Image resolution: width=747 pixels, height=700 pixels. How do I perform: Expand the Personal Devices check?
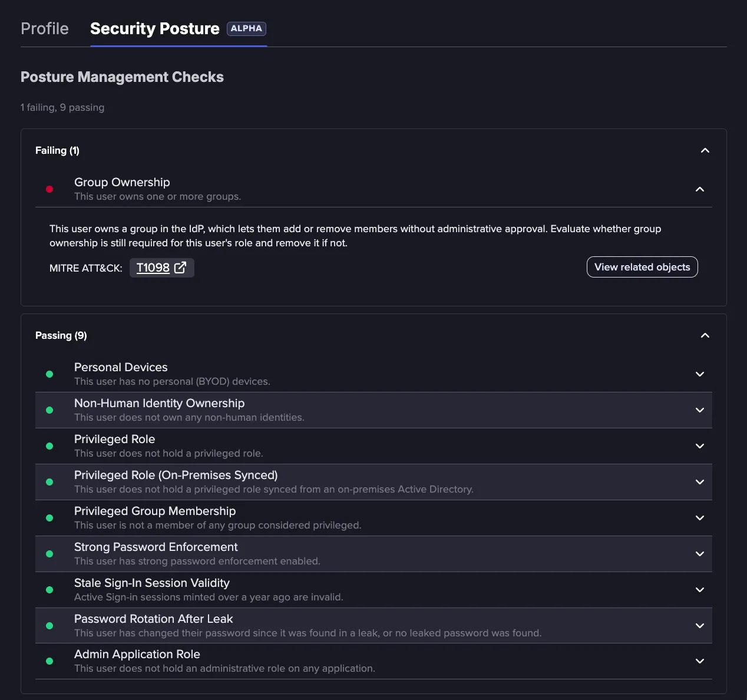pyautogui.click(x=700, y=374)
